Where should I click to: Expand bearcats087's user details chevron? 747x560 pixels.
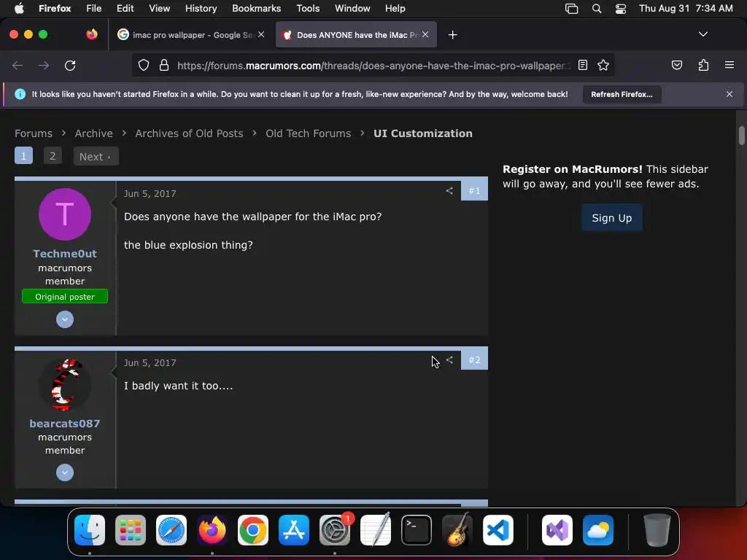coord(65,472)
